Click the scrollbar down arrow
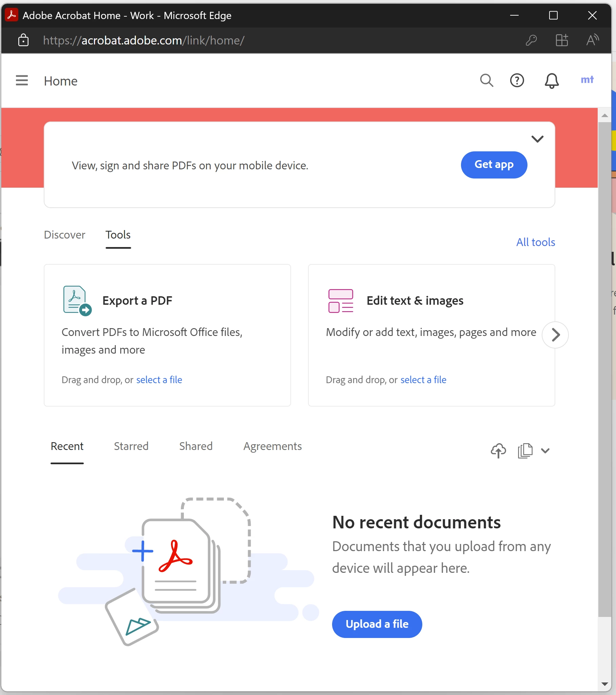This screenshot has height=695, width=616. pyautogui.click(x=604, y=684)
